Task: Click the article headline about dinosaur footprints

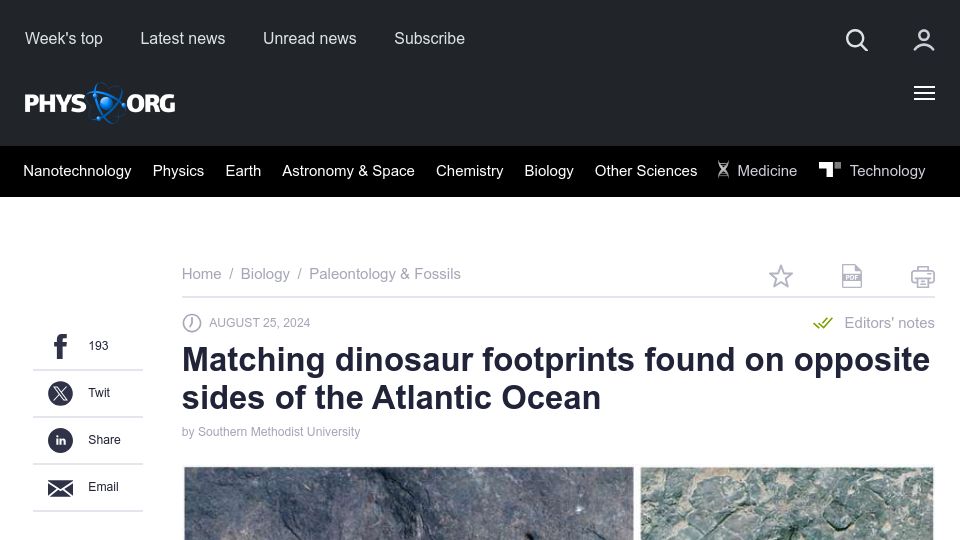Action: pos(556,378)
